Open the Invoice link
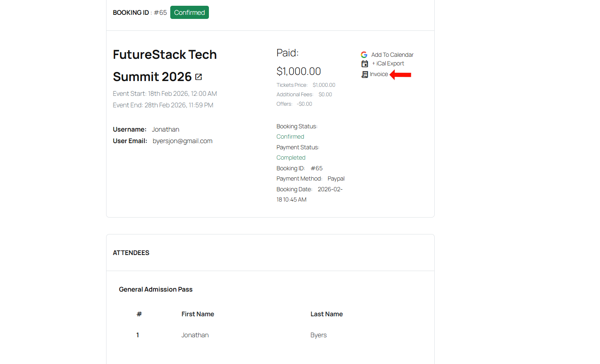 [379, 74]
